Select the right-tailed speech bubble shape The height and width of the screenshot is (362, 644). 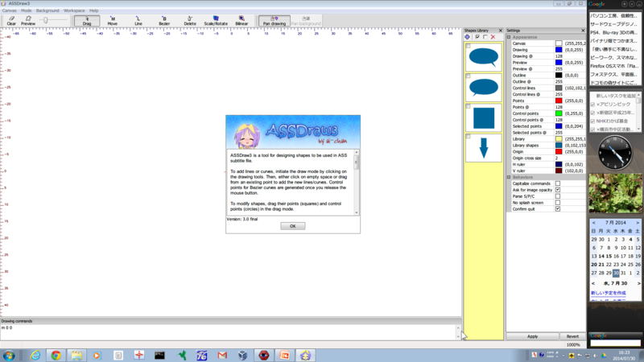484,57
